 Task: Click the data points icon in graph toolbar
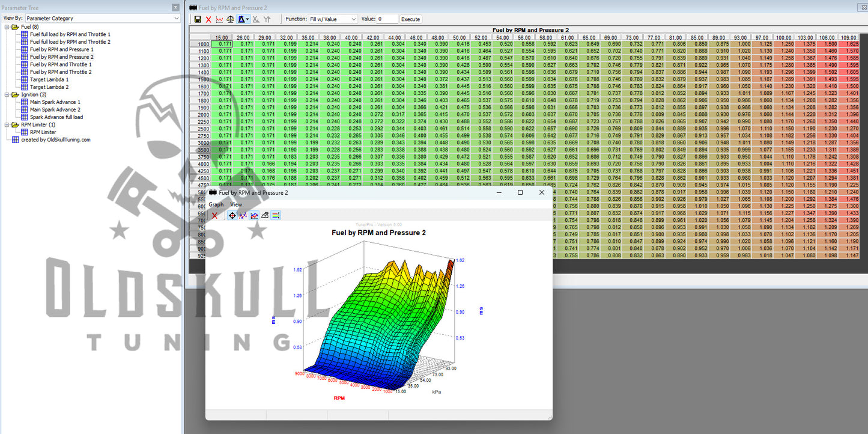click(x=243, y=215)
